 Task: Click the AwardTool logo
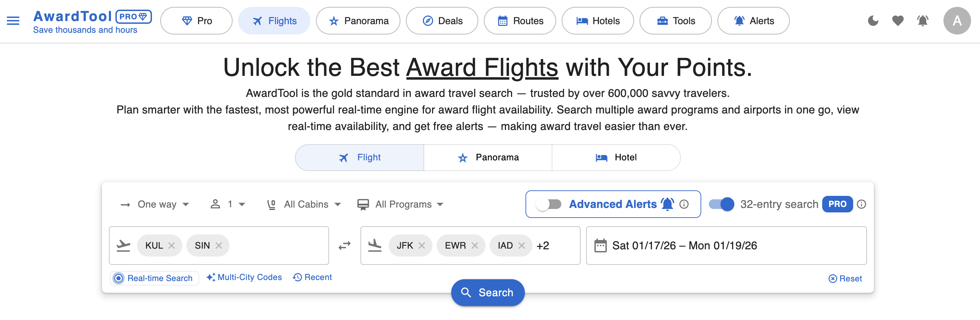(72, 16)
